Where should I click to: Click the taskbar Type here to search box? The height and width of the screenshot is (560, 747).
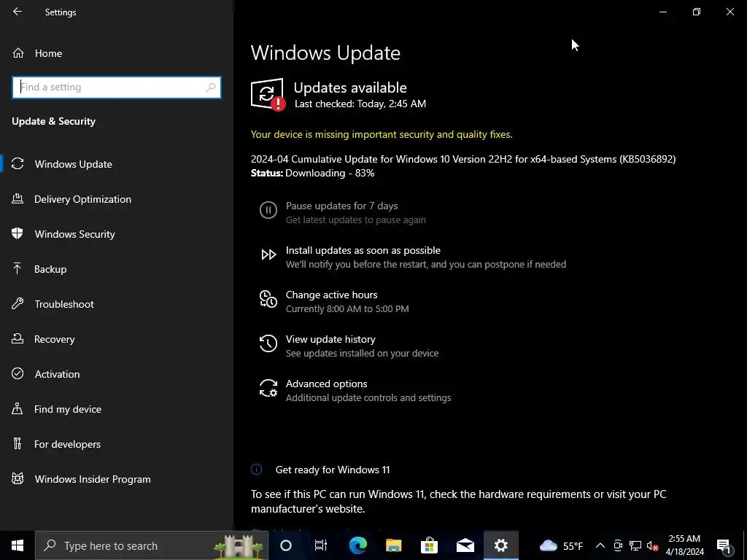pyautogui.click(x=152, y=545)
